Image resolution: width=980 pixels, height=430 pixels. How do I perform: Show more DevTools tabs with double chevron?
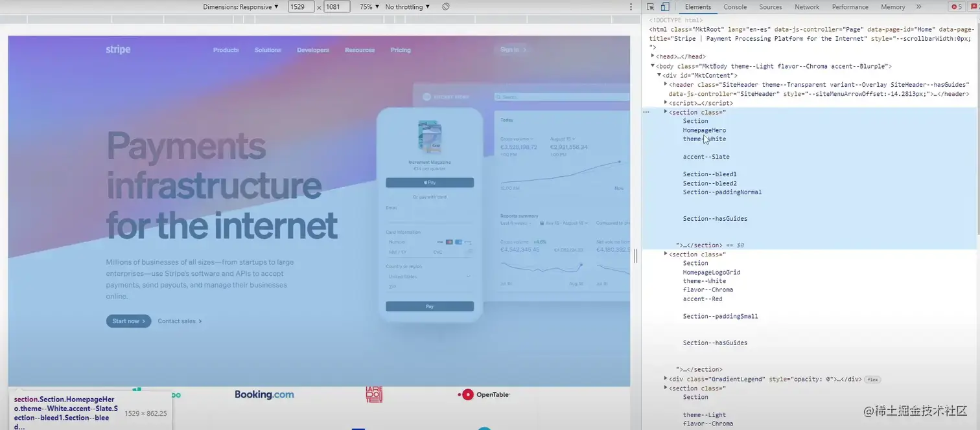coord(918,6)
